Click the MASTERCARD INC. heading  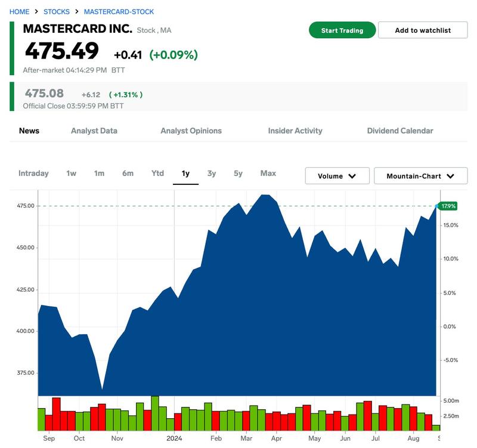78,29
